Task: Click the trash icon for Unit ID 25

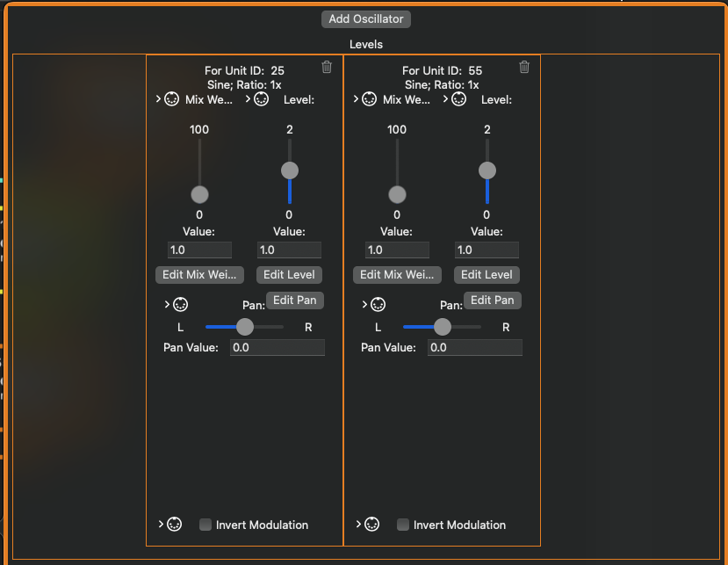Action: click(327, 67)
